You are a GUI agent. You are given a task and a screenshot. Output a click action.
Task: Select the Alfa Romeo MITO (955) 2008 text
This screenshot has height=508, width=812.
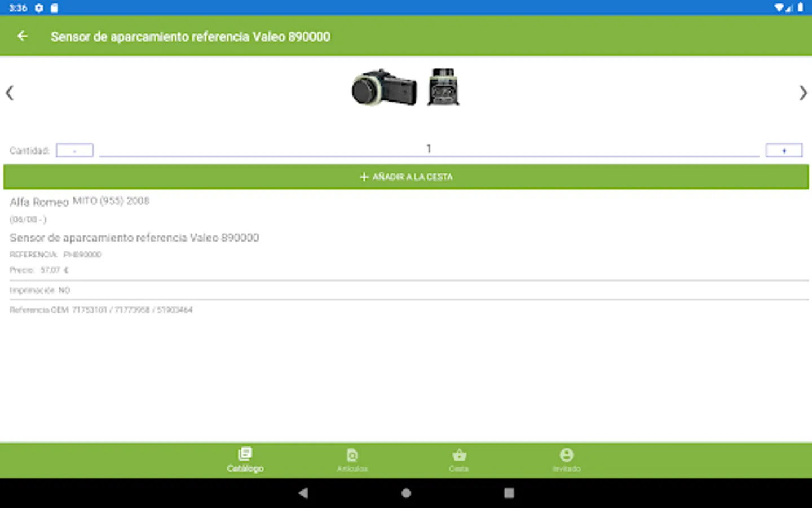pos(80,202)
